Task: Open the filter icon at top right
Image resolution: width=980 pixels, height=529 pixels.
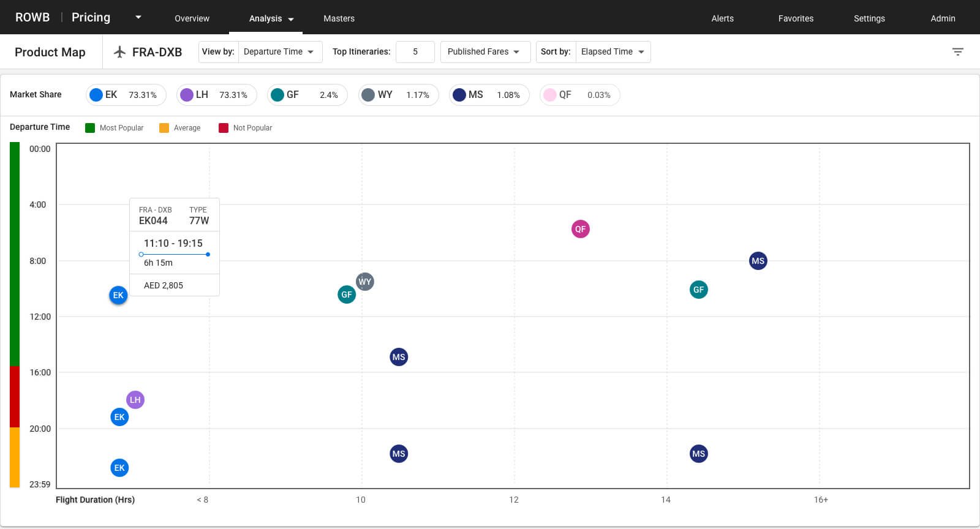Action: (x=958, y=52)
